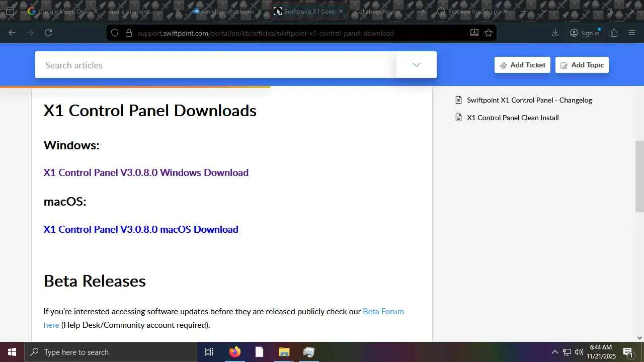Open the Sign in account menu
644x362 pixels.
[585, 33]
